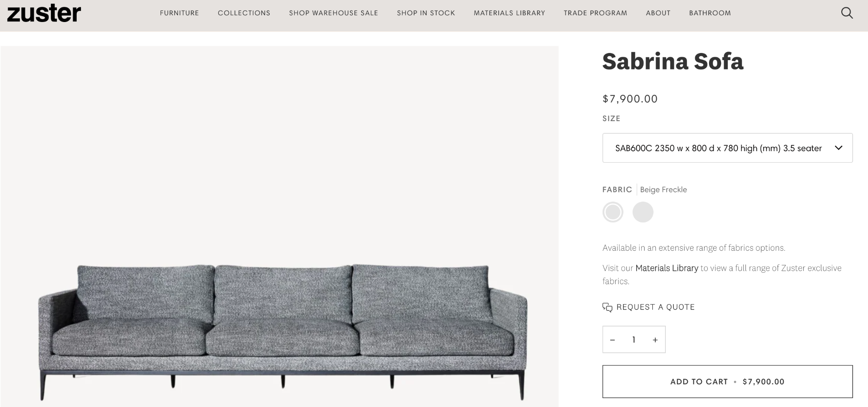The image size is (868, 407).
Task: Open the About menu item
Action: tap(658, 13)
